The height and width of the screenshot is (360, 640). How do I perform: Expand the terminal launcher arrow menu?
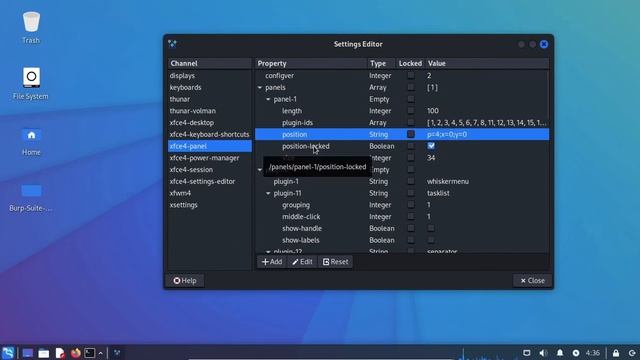pyautogui.click(x=101, y=353)
